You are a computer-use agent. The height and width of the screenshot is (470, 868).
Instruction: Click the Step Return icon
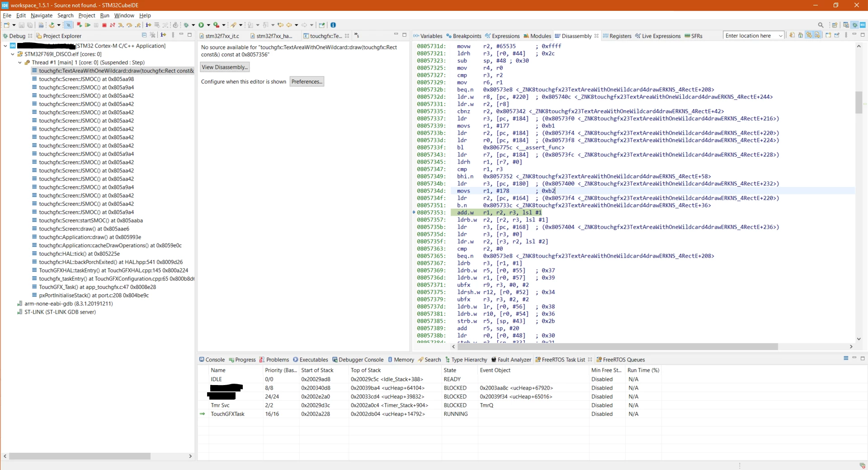coord(138,25)
